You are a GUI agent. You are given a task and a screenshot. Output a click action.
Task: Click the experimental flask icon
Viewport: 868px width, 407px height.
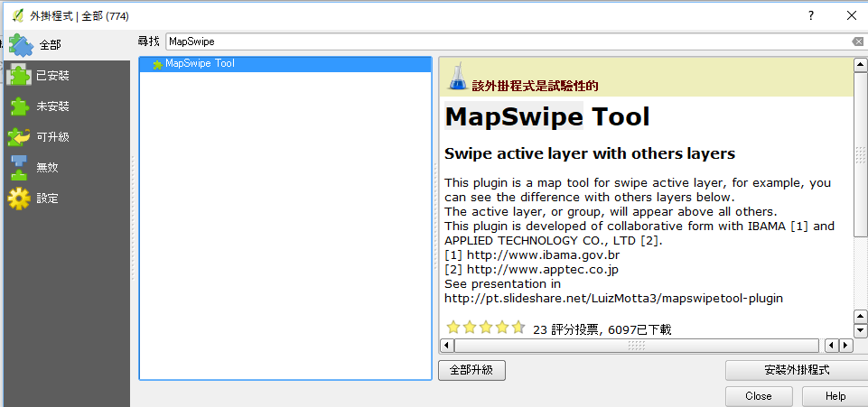tap(458, 77)
